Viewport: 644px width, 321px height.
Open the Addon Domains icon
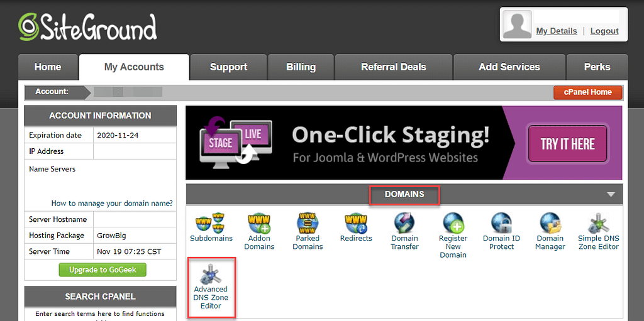click(259, 223)
